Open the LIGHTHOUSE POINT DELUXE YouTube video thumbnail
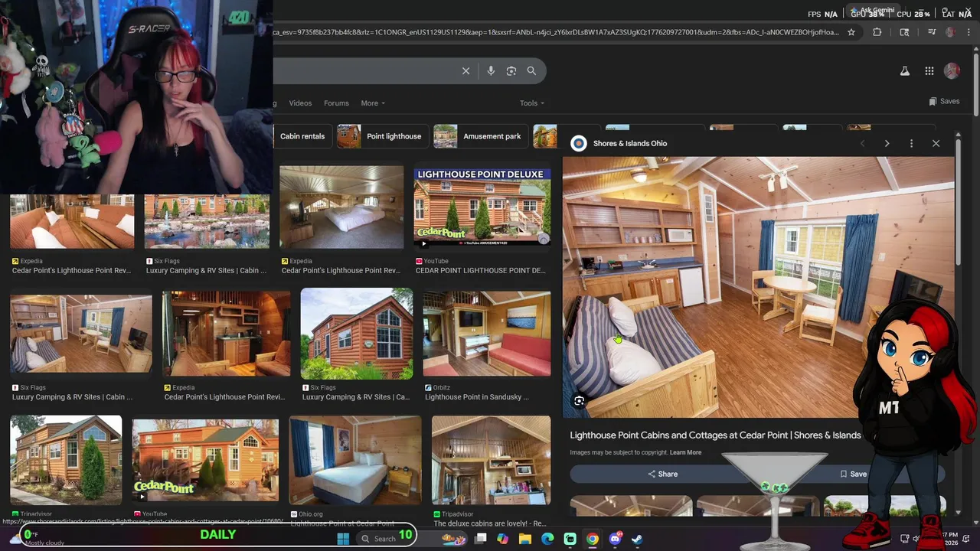Viewport: 980px width, 551px height. (482, 207)
